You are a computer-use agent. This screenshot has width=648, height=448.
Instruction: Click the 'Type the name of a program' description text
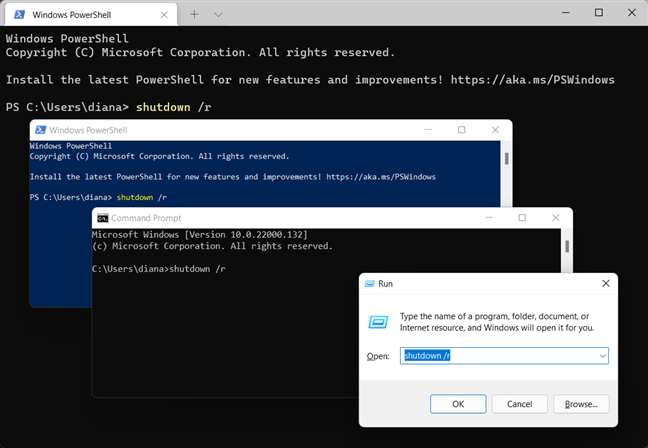497,322
